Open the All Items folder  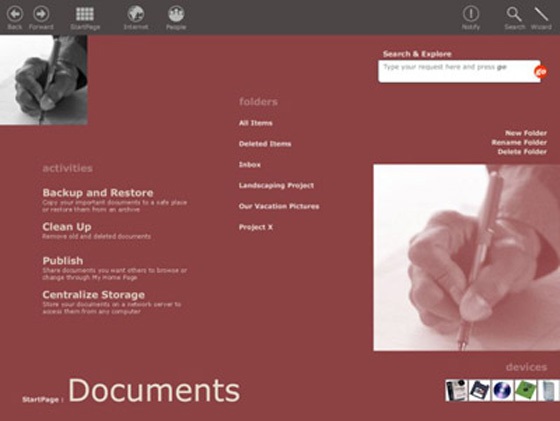pos(256,123)
